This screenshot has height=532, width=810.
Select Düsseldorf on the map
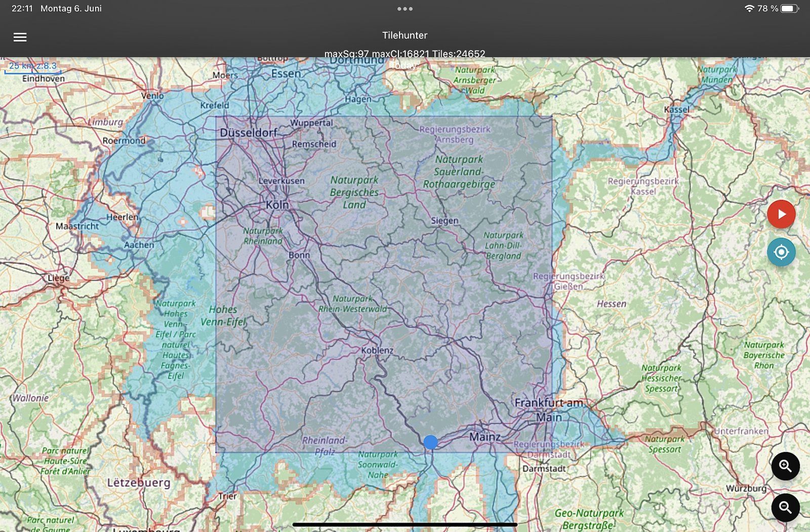pyautogui.click(x=249, y=133)
